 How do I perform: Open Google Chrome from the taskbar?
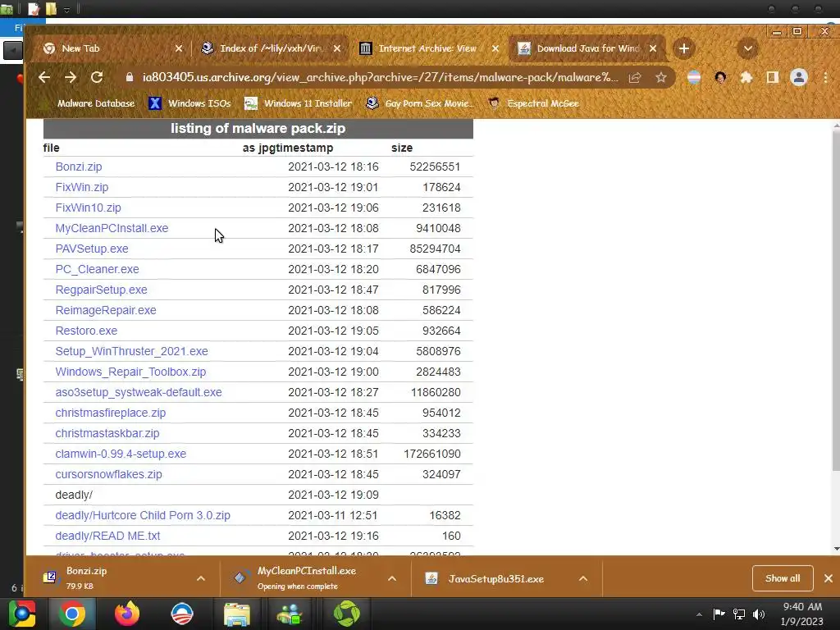tap(72, 614)
